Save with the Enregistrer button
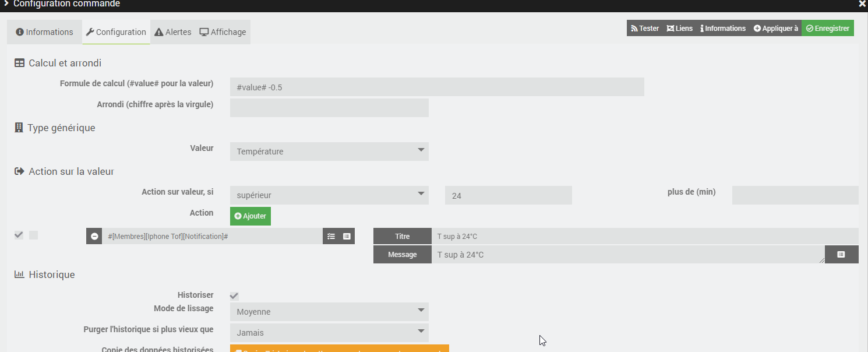Viewport: 868px width, 352px height. pos(828,28)
